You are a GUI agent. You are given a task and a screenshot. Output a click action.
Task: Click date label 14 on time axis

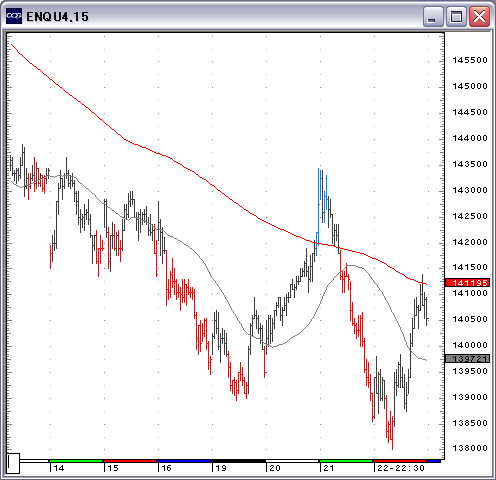[59, 468]
